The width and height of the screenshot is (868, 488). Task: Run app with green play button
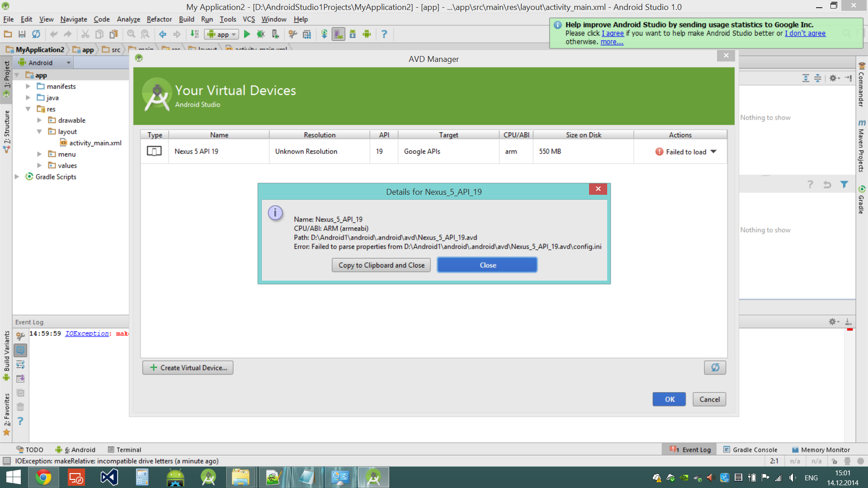pyautogui.click(x=247, y=34)
